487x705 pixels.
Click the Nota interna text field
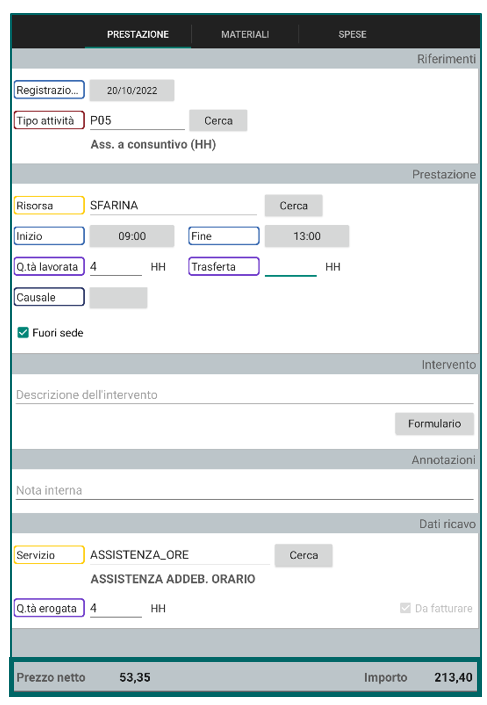(245, 490)
